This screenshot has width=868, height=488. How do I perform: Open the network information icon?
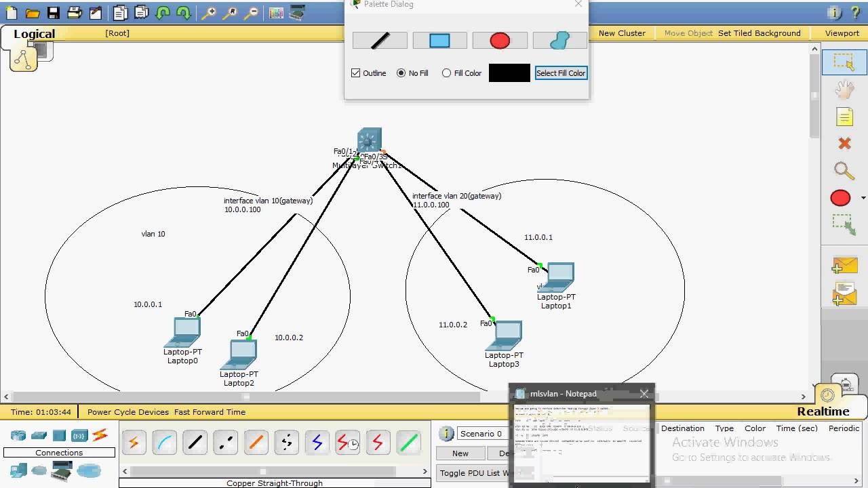[x=835, y=12]
